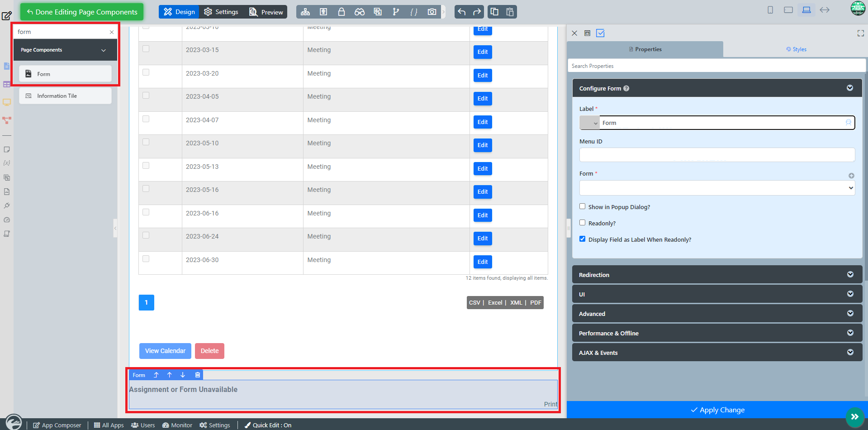This screenshot has width=868, height=430.
Task: Close the properties panel with X
Action: tap(574, 33)
